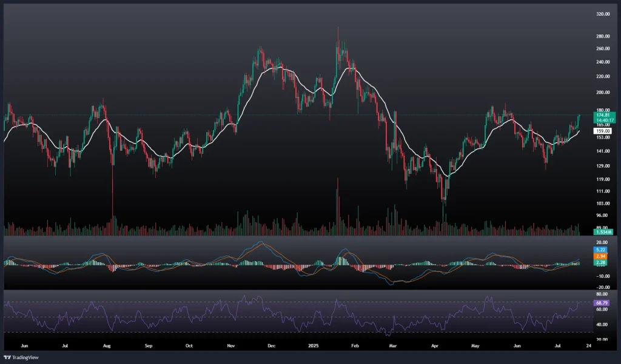Click the Dec label on time axis
This screenshot has width=621, height=364.
click(271, 346)
